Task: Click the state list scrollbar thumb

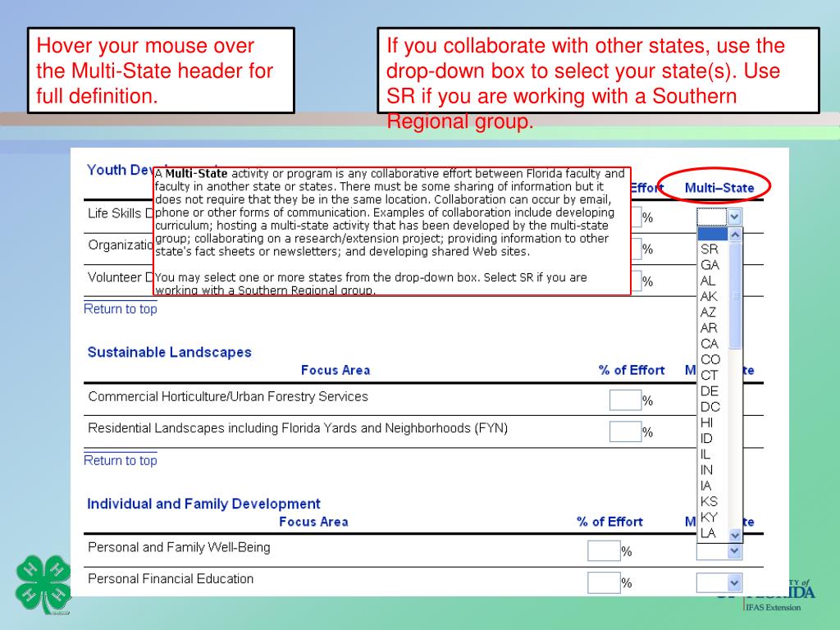Action: click(735, 295)
